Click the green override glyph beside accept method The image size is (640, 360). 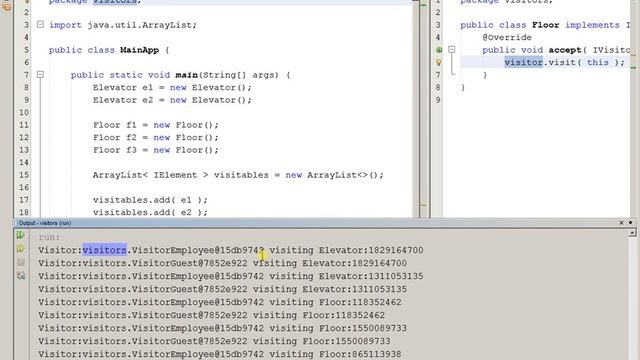pos(439,50)
